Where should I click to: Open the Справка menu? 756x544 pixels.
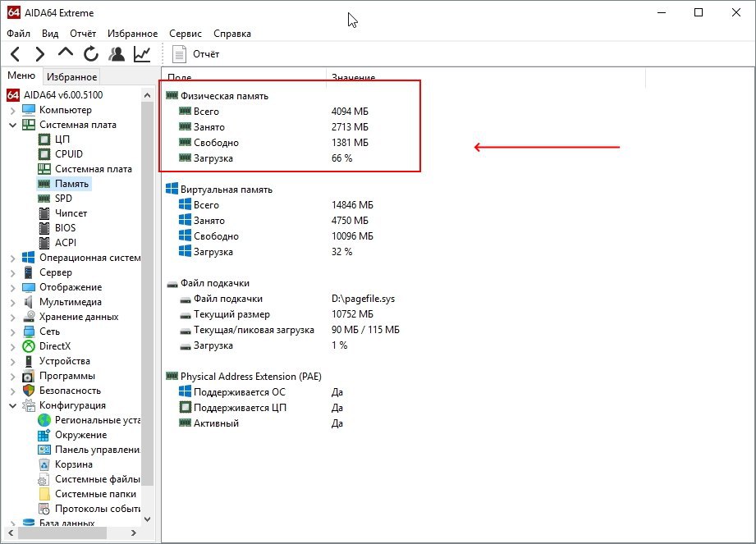(x=232, y=34)
